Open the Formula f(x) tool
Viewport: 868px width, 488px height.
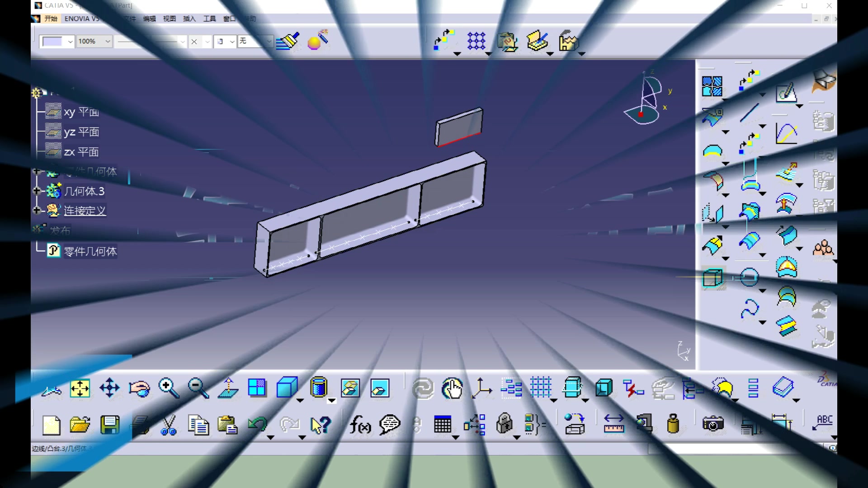click(360, 425)
